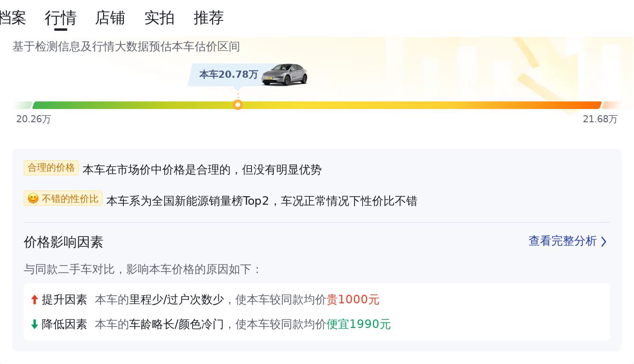Click the 便宜1990元 price text
634x364 pixels.
(x=359, y=324)
